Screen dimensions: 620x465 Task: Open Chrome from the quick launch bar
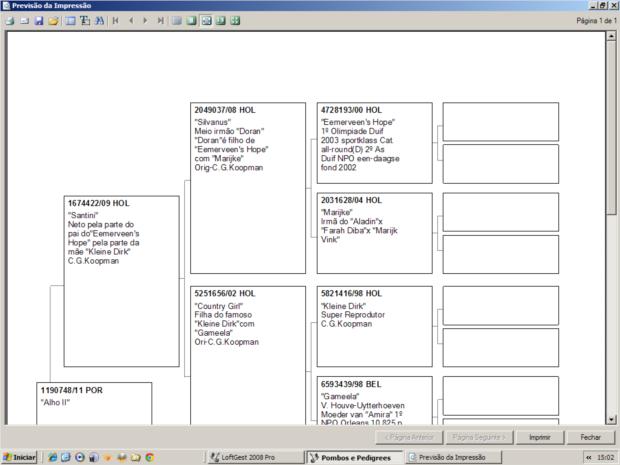pos(150,457)
